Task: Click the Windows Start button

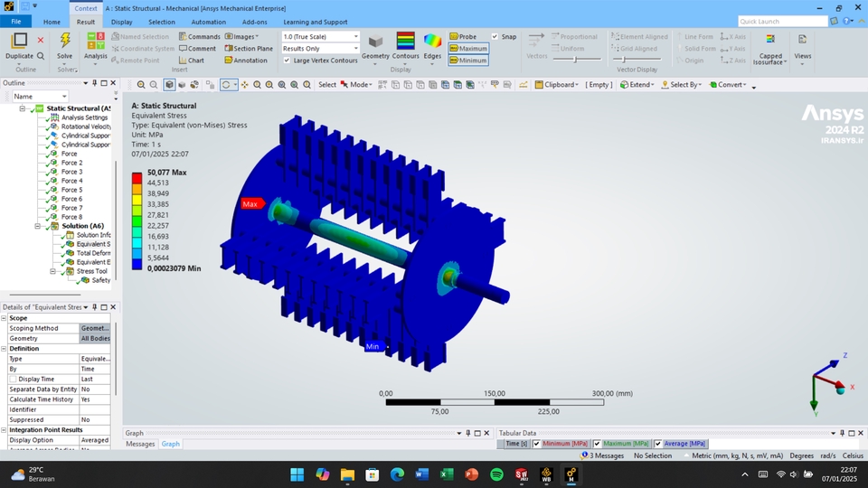Action: (297, 474)
